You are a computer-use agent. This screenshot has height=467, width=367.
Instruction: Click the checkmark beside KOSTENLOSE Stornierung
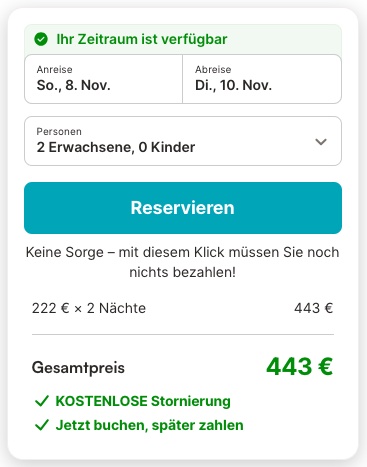click(x=42, y=401)
